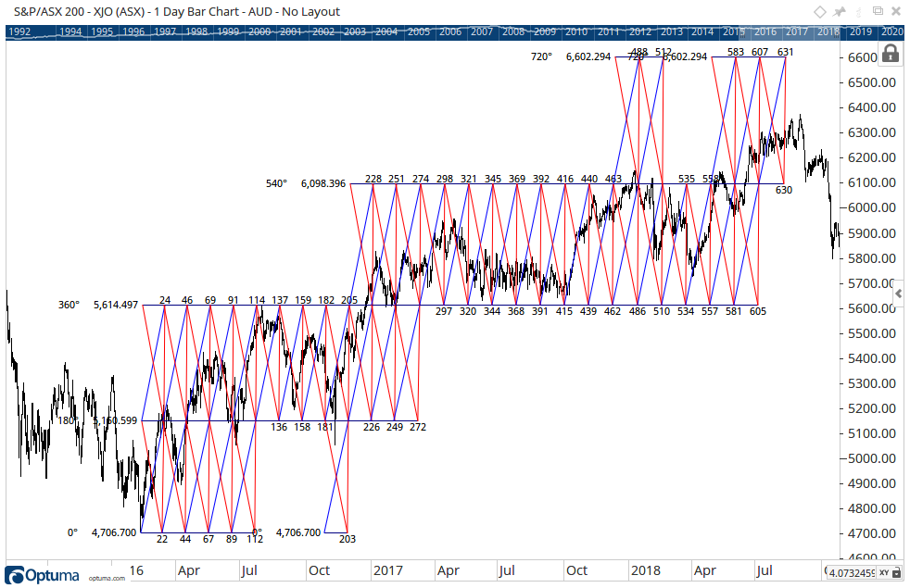This screenshot has width=910, height=588.
Task: Click the 136 count label
Action: point(279,428)
